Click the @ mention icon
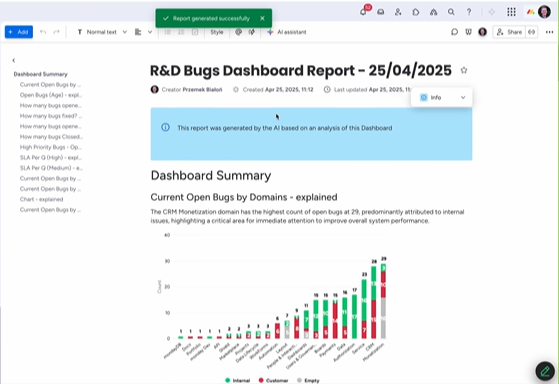Screen dimensions: 559x384 [x=239, y=32]
